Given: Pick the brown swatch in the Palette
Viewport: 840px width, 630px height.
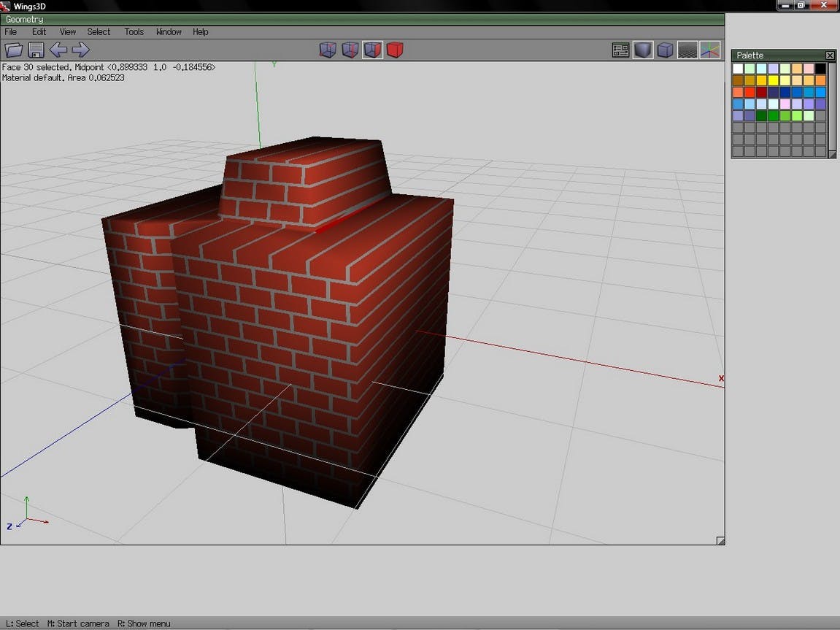Looking at the screenshot, I should tap(738, 80).
